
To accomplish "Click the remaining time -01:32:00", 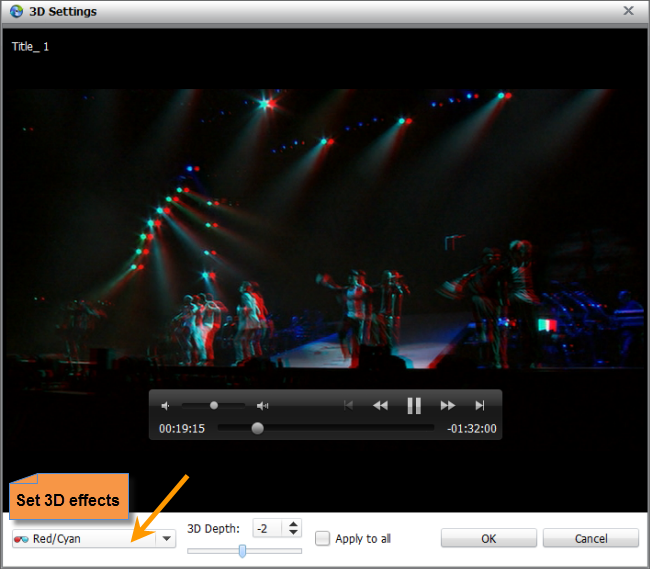I will 472,429.
